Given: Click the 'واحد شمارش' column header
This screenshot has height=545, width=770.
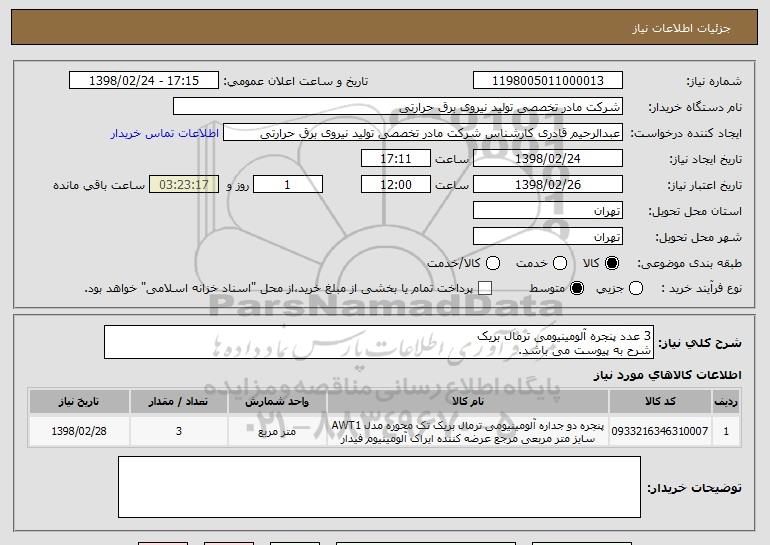Looking at the screenshot, I should (277, 402).
